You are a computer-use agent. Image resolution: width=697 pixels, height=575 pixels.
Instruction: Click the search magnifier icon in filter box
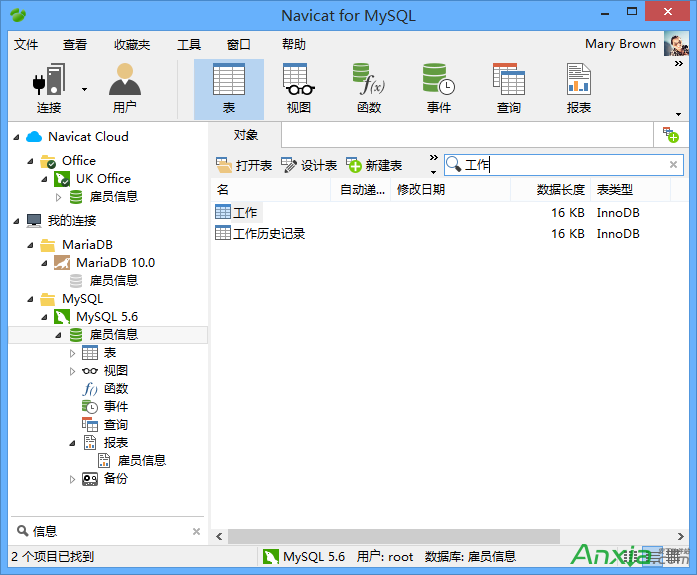click(453, 164)
